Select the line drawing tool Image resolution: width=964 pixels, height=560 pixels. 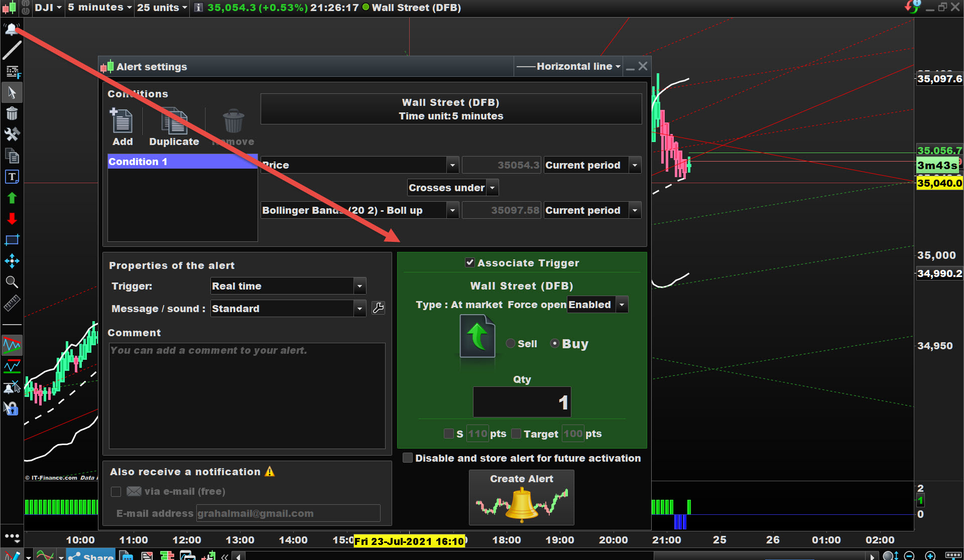[x=12, y=50]
